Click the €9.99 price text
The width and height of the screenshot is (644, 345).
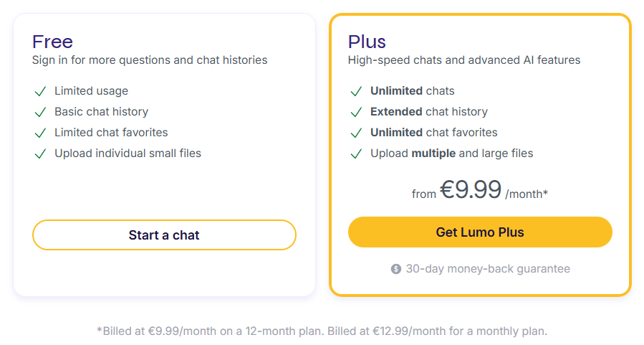click(x=471, y=190)
